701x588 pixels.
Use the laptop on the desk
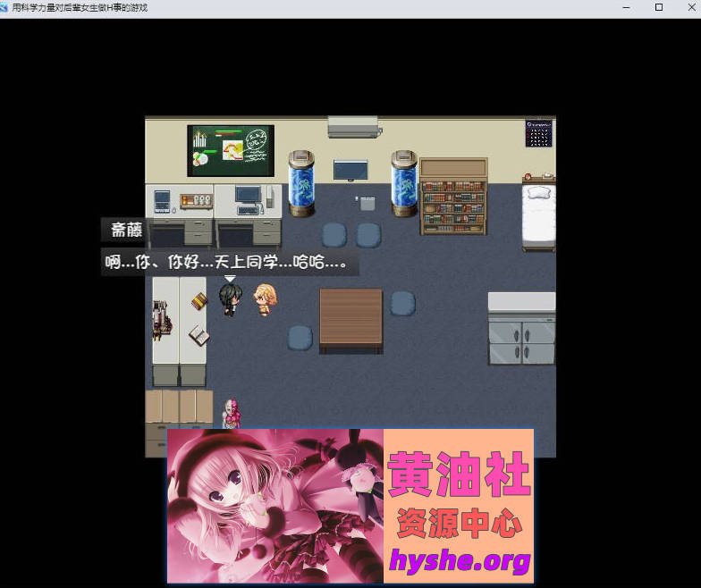(x=162, y=201)
